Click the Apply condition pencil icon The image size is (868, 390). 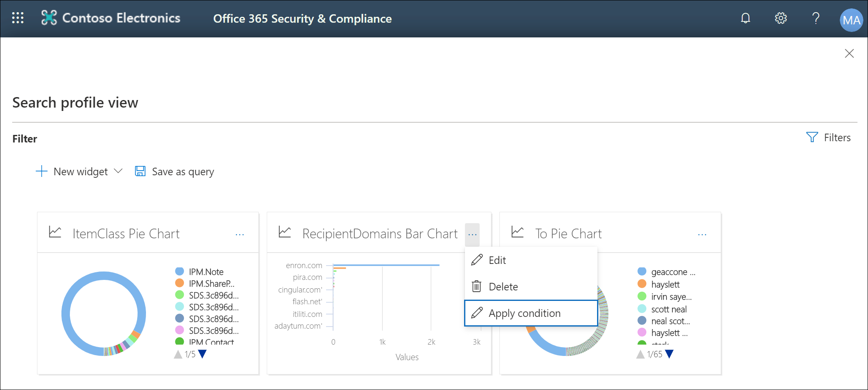coord(477,313)
